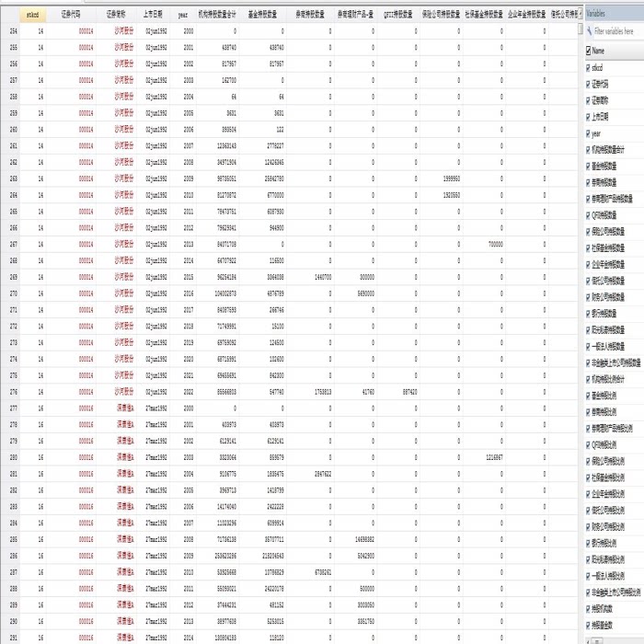Uncheck the 保险公司持股数量 variable checkbox
This screenshot has width=644, height=644.
588,231
